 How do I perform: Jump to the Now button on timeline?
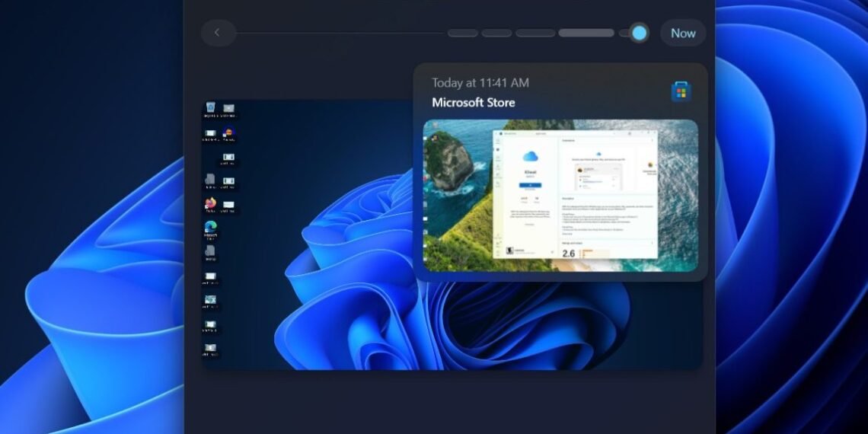[682, 34]
